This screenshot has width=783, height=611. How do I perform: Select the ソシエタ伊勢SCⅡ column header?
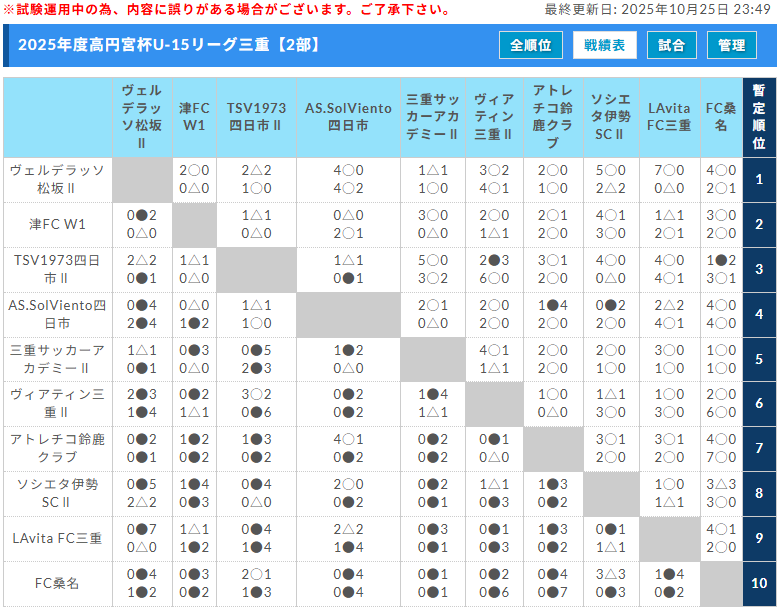pyautogui.click(x=610, y=117)
